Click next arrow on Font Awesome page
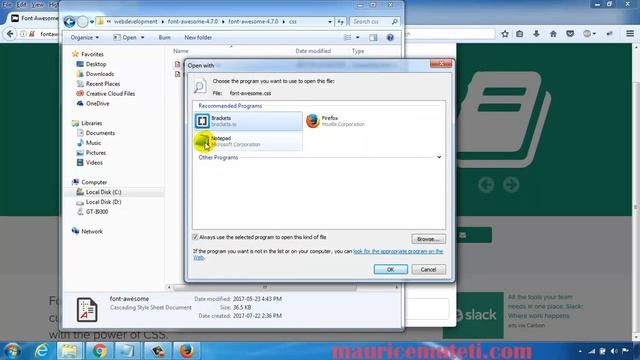This screenshot has height=360, width=640. tap(511, 185)
